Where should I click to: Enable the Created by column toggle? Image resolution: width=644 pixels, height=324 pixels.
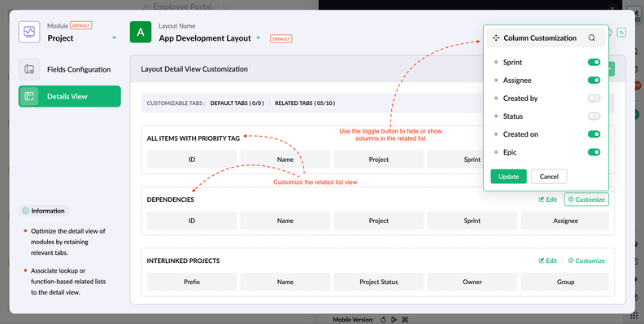point(594,99)
